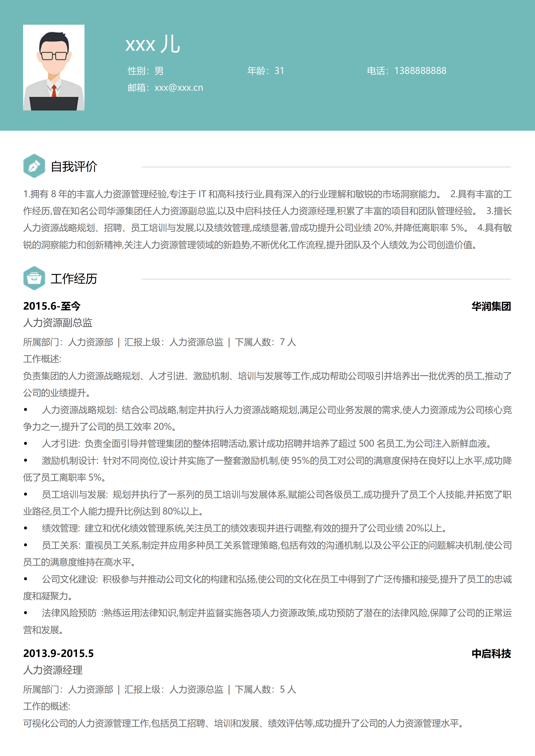
Task: Click the bullet point 人才引进
Action: point(61,444)
